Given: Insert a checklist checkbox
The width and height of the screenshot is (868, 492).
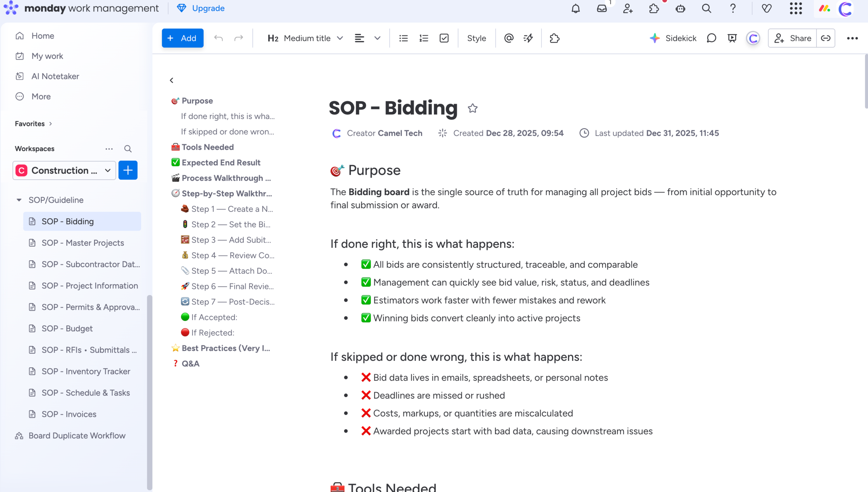Looking at the screenshot, I should tap(444, 38).
